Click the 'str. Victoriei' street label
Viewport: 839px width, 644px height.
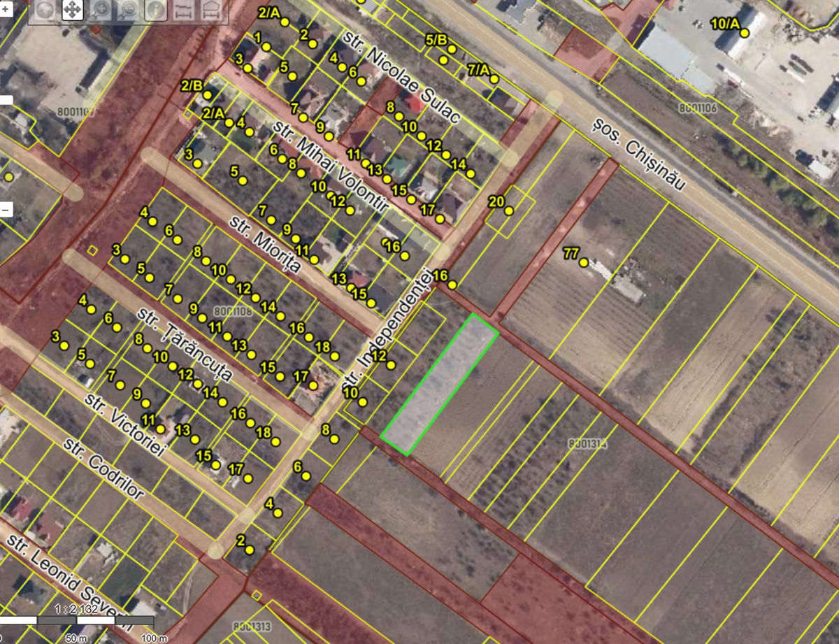[124, 425]
